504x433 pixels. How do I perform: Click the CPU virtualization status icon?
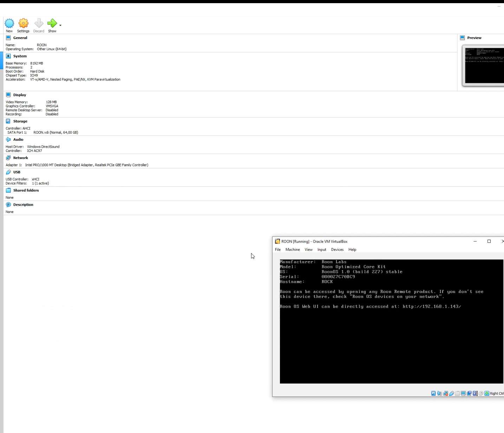click(475, 393)
